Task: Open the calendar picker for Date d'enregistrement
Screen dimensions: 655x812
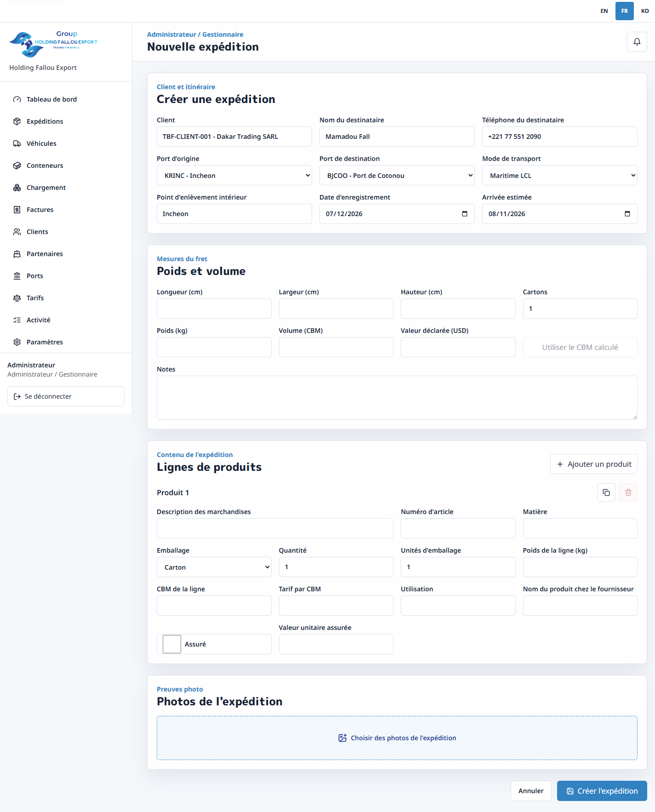Action: click(x=464, y=214)
